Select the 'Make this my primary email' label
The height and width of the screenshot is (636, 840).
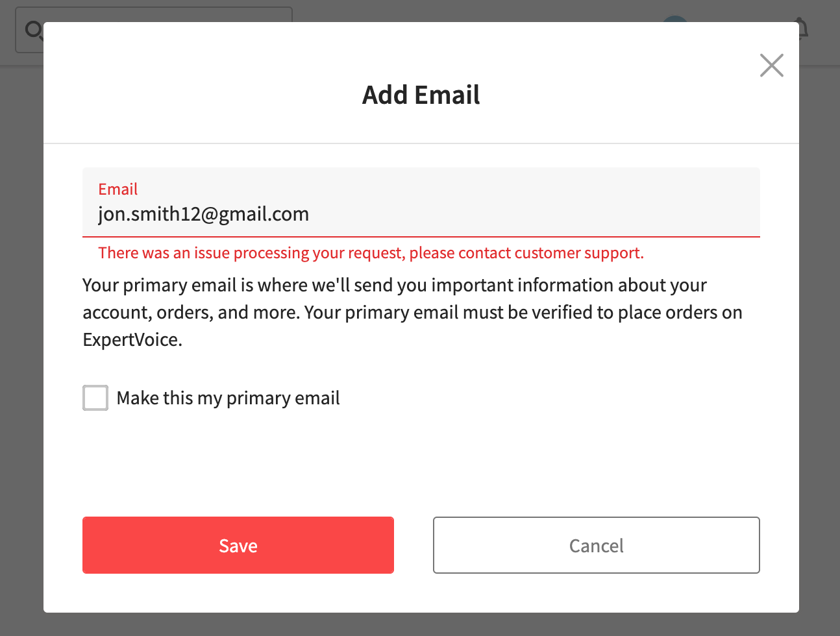tap(228, 398)
